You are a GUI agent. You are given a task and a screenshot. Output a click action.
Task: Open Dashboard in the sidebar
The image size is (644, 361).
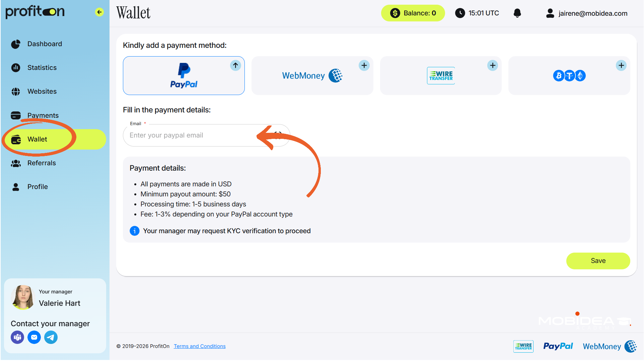point(45,44)
